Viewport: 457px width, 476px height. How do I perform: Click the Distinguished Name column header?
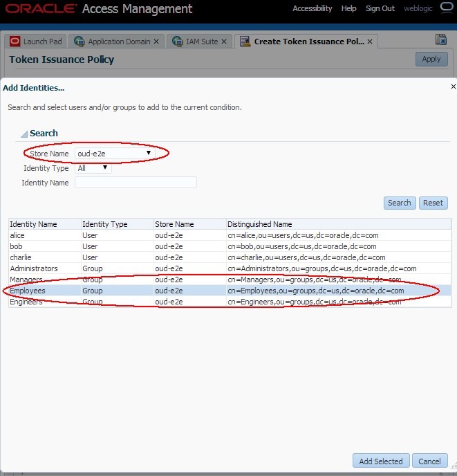click(x=339, y=224)
